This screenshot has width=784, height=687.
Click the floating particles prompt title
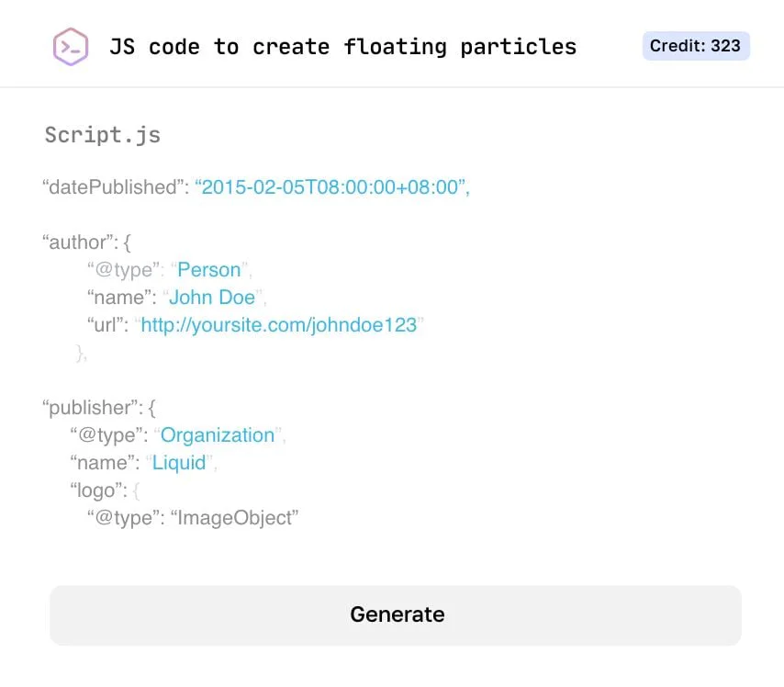[x=343, y=46]
